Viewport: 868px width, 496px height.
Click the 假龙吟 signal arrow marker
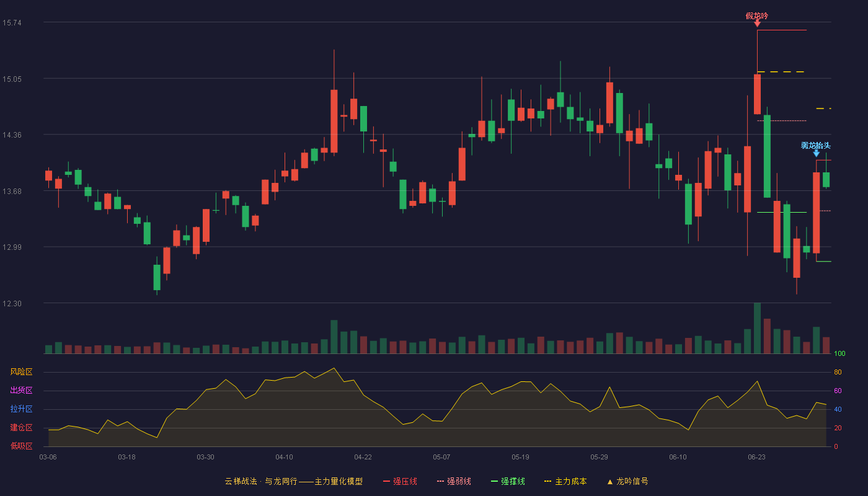[x=757, y=24]
